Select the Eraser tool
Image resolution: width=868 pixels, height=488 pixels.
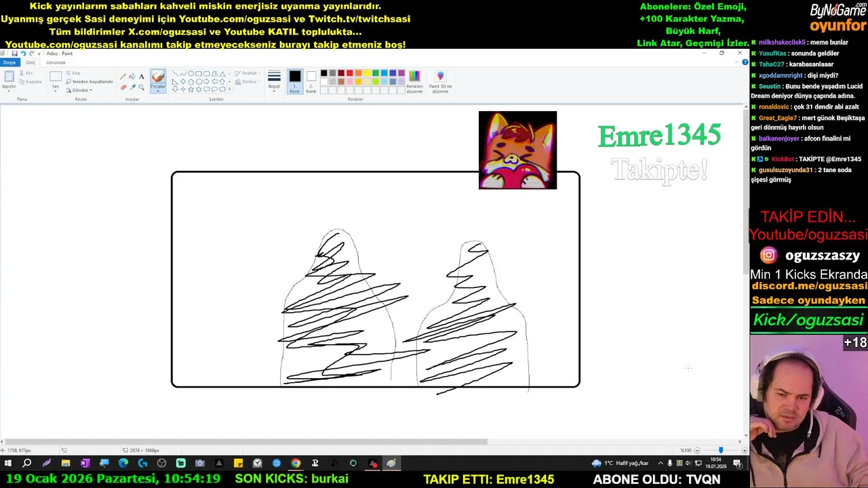tap(123, 87)
